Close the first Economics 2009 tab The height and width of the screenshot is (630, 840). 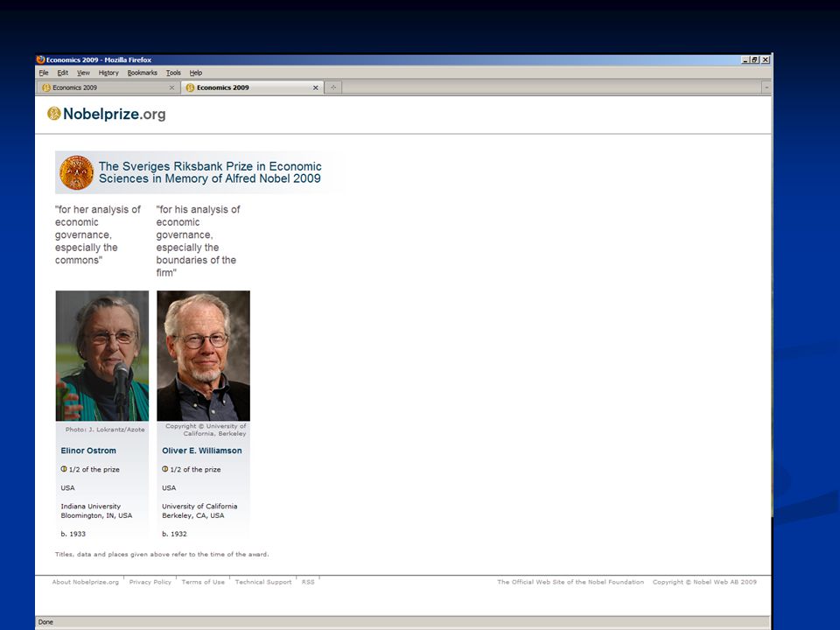(171, 87)
